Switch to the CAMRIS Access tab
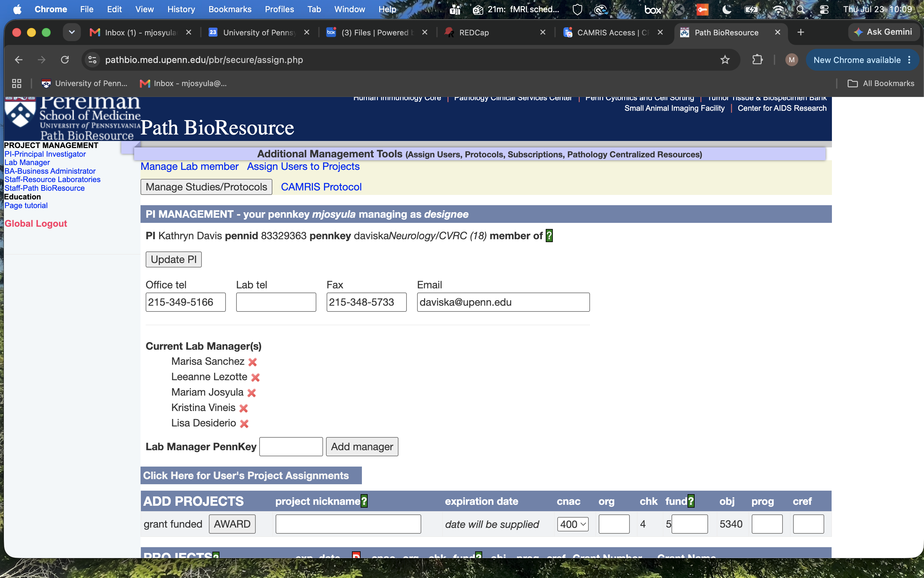The image size is (924, 578). click(612, 32)
